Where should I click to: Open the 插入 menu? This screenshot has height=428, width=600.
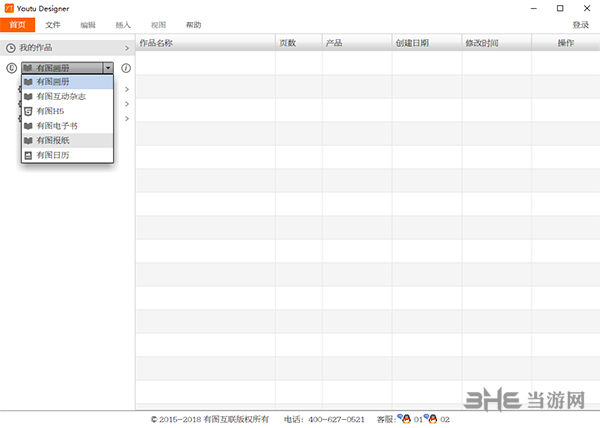(x=123, y=25)
